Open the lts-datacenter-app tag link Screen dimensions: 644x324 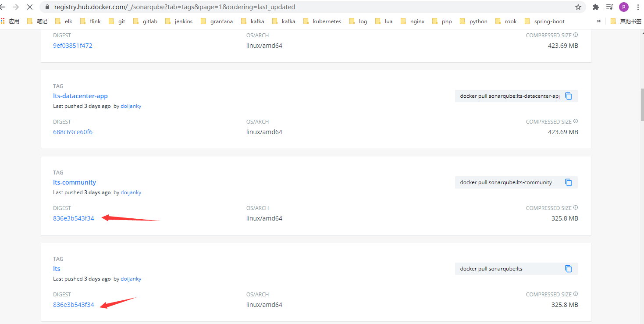pyautogui.click(x=80, y=96)
